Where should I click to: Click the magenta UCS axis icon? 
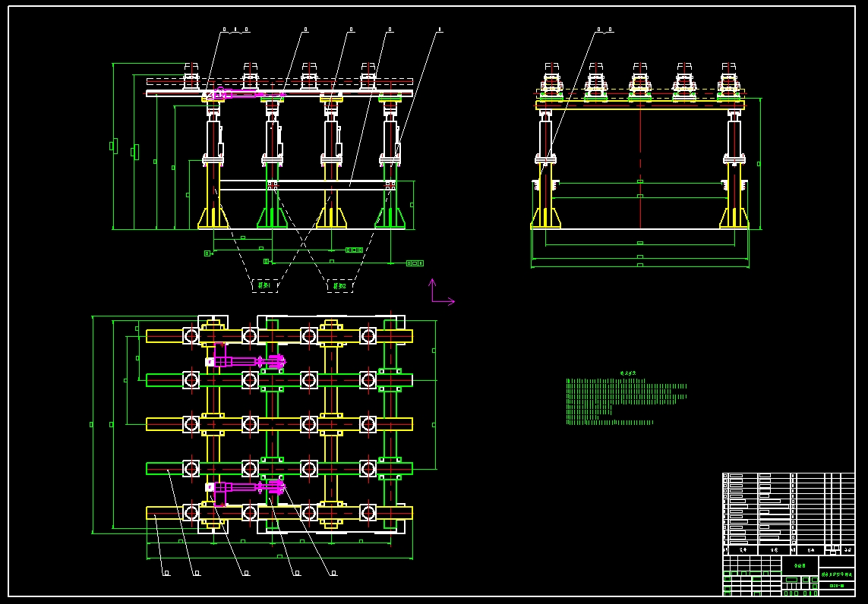(443, 291)
